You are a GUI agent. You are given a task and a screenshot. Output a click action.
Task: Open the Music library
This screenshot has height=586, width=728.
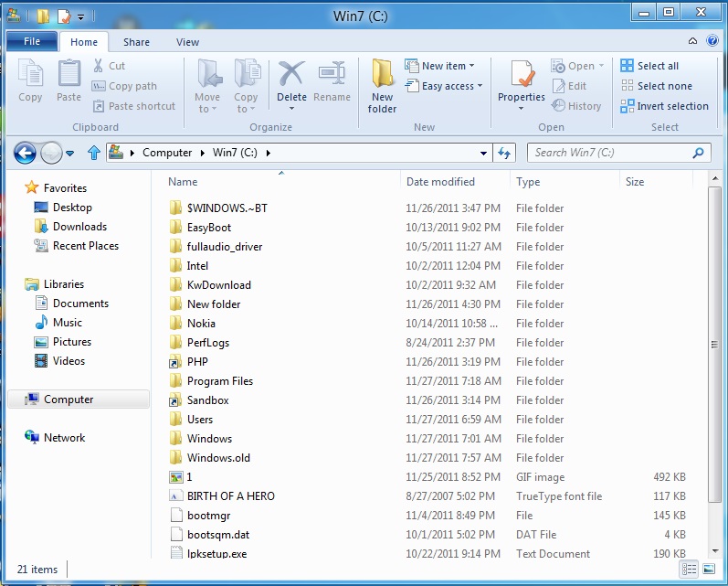[58, 323]
